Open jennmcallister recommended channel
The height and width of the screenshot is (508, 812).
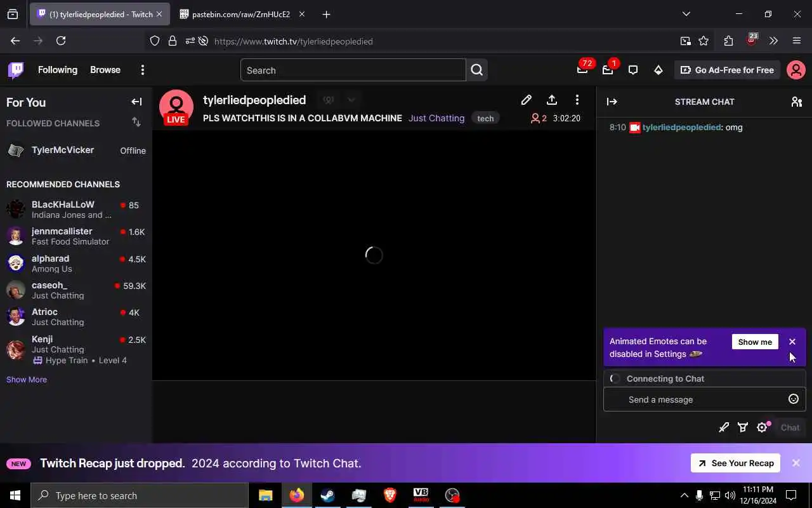coord(76,236)
